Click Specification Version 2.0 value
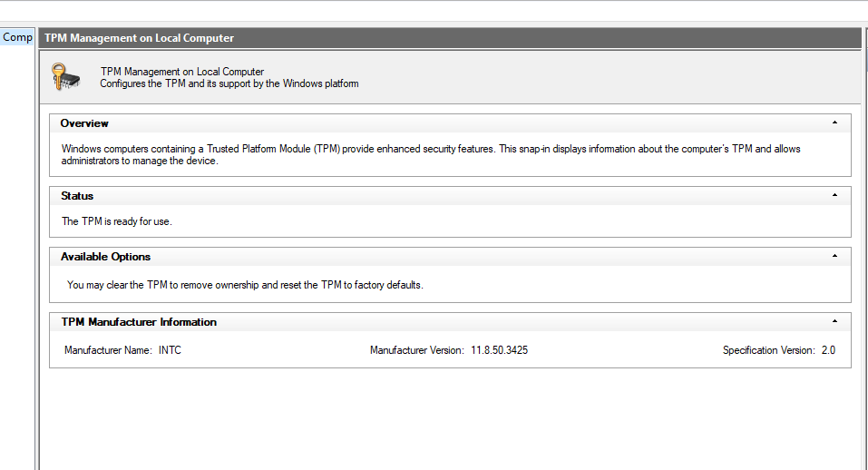Screen dimensions: 868x470 828,350
